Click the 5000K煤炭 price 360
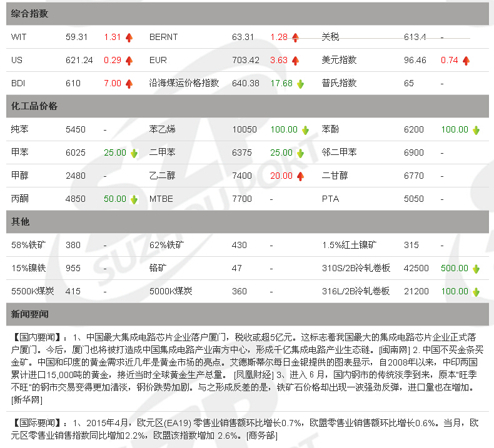 (239, 292)
